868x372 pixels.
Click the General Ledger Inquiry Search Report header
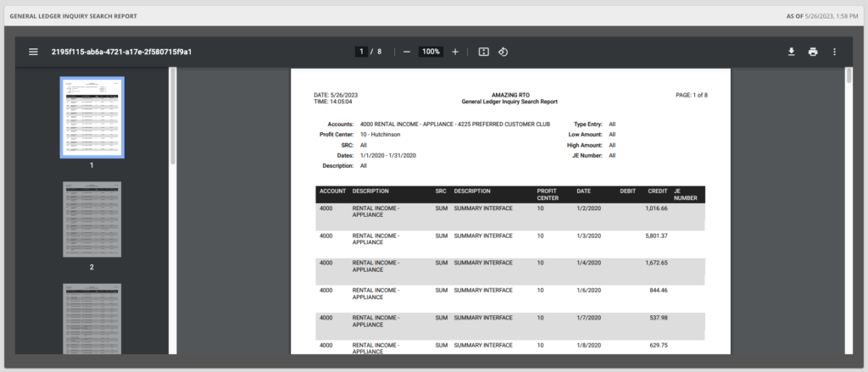73,16
